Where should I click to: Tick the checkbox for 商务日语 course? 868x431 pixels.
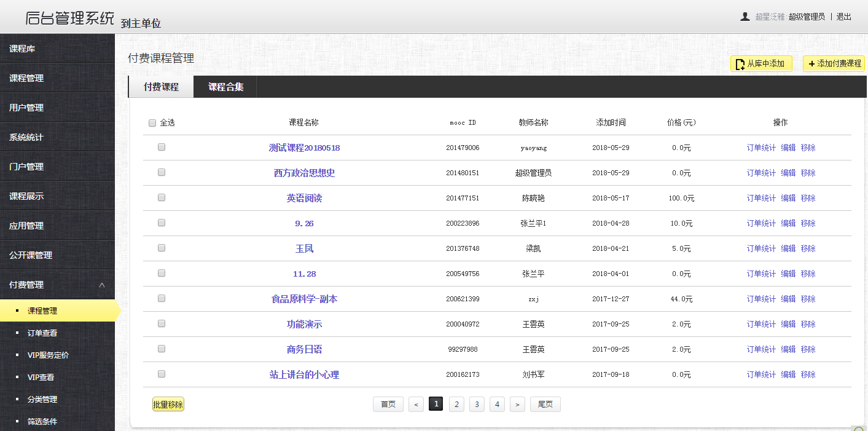[162, 349]
